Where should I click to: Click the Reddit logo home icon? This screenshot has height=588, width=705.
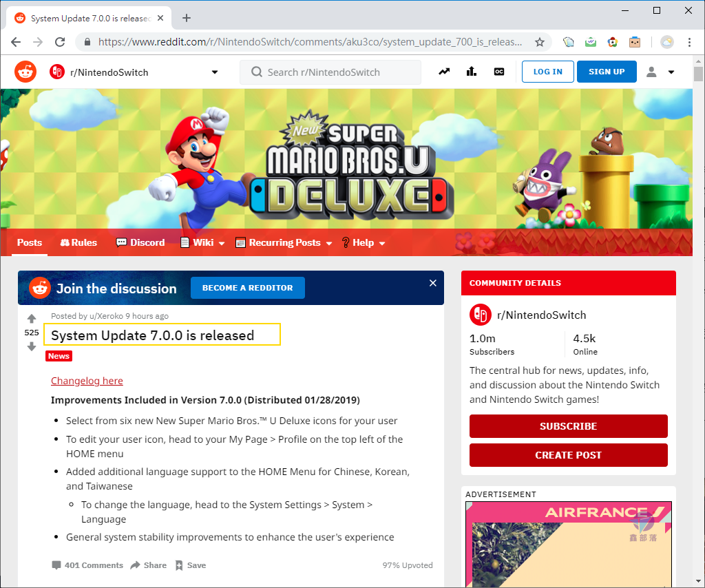tap(25, 72)
